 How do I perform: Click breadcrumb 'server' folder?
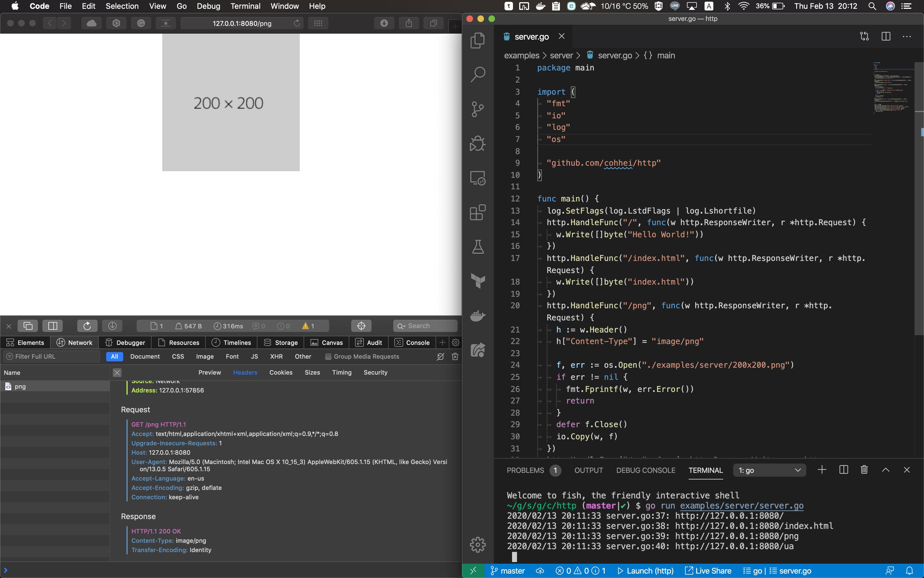[x=561, y=55]
